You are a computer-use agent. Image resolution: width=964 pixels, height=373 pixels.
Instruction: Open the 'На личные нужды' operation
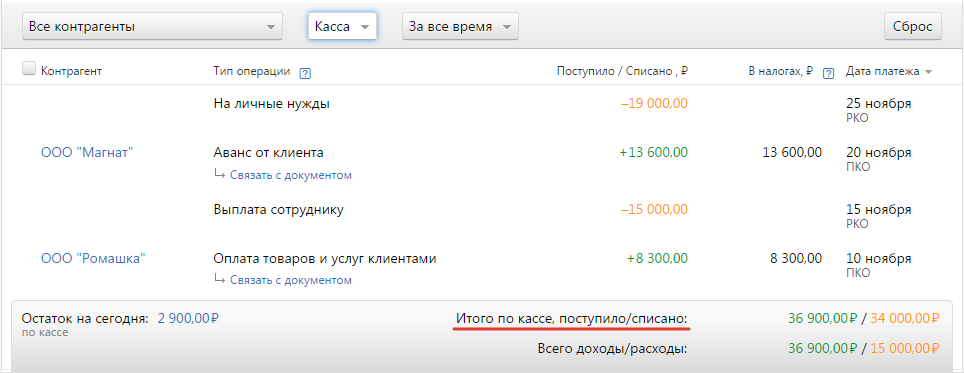click(x=272, y=104)
